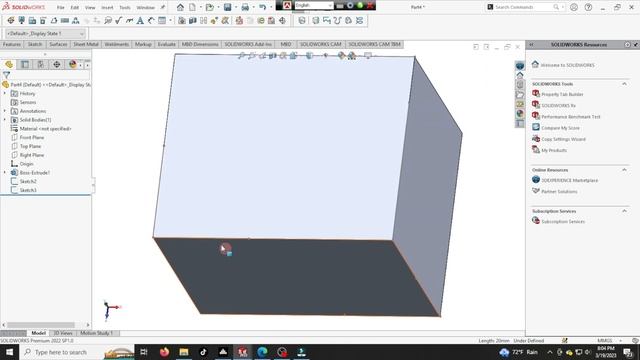Click the user account icon in title bar

pyautogui.click(x=574, y=7)
